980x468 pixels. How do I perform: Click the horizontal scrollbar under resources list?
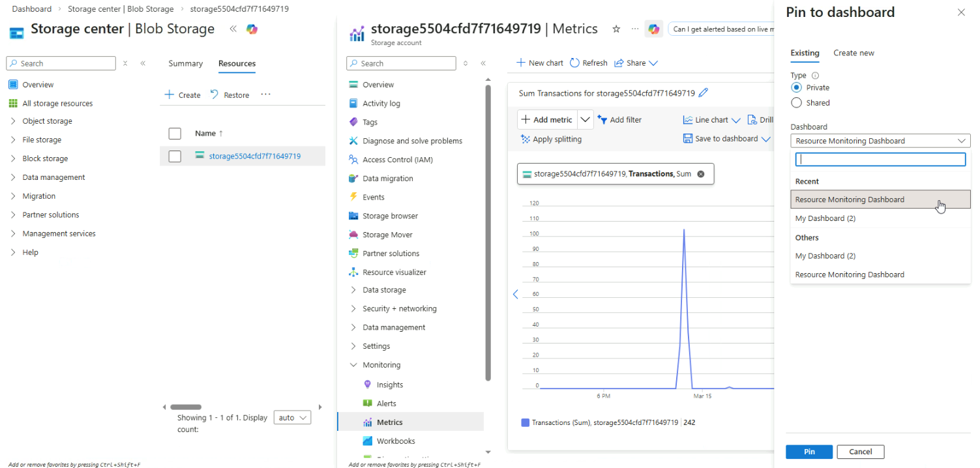pos(186,407)
